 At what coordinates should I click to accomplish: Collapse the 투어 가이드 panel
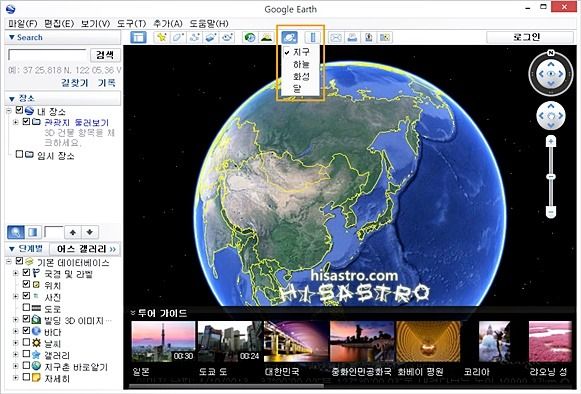tap(133, 313)
